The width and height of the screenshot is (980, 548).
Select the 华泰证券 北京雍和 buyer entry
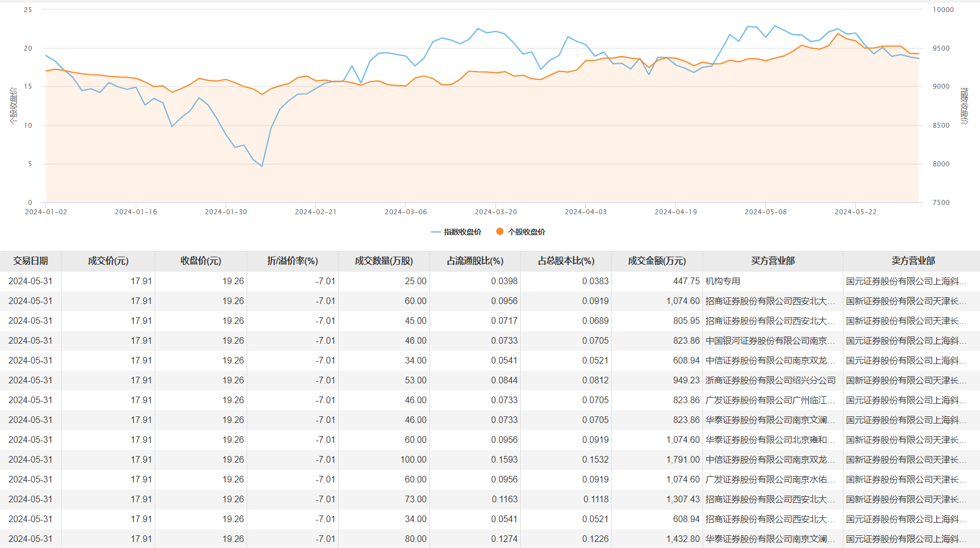pyautogui.click(x=770, y=440)
